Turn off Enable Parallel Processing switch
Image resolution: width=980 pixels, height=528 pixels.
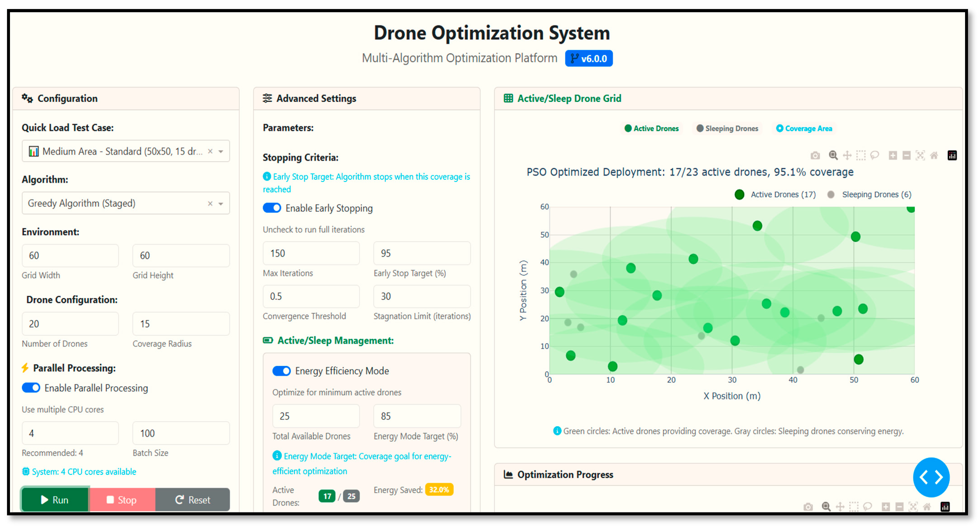[31, 388]
